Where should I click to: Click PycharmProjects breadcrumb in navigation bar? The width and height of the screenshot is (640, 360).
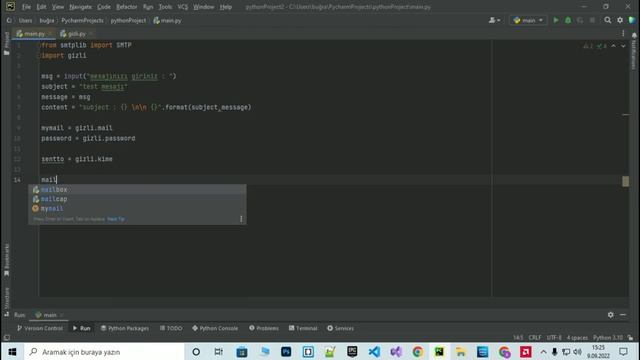[x=82, y=20]
